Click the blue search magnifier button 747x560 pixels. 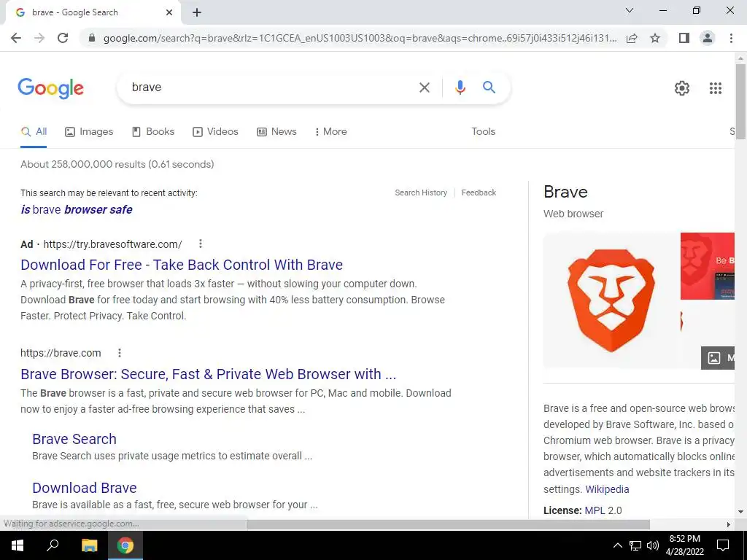point(489,87)
